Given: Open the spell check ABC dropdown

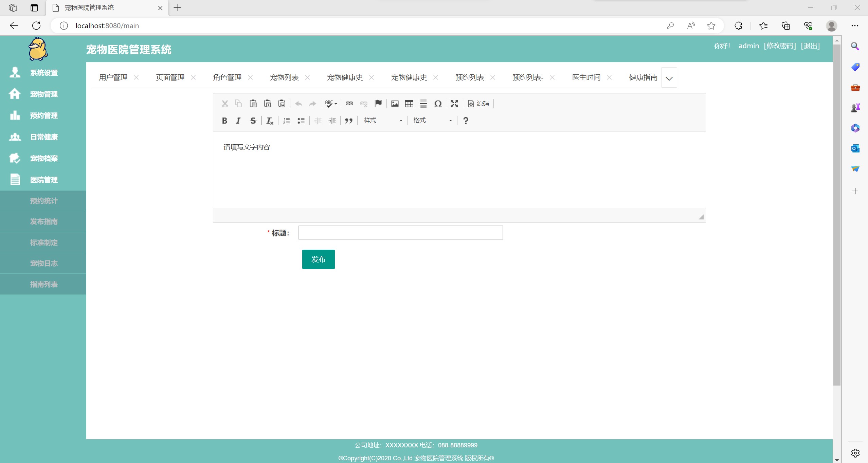Looking at the screenshot, I should click(331, 104).
